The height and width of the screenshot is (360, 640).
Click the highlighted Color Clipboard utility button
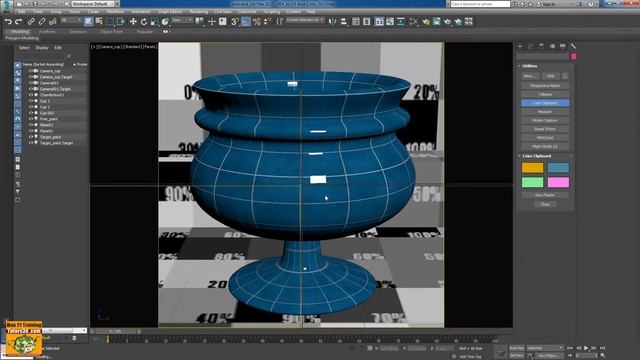point(545,103)
